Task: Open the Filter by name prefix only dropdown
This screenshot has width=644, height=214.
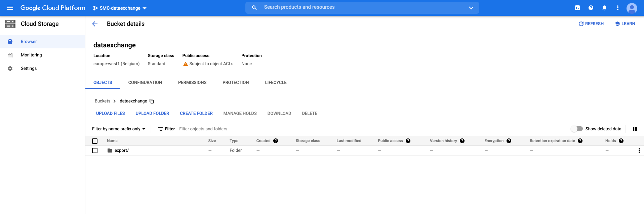Action: coord(119,129)
